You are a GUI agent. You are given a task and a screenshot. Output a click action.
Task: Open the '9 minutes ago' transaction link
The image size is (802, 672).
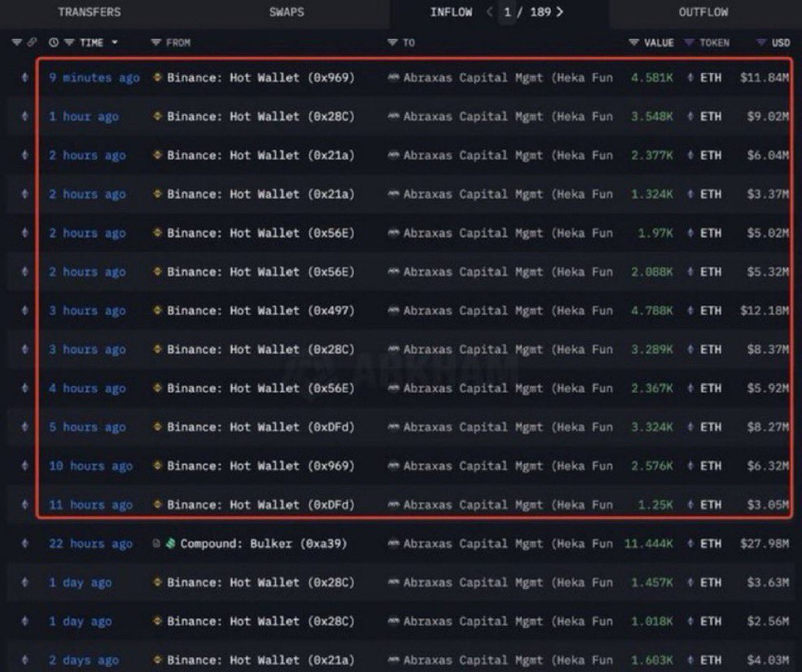coord(94,78)
